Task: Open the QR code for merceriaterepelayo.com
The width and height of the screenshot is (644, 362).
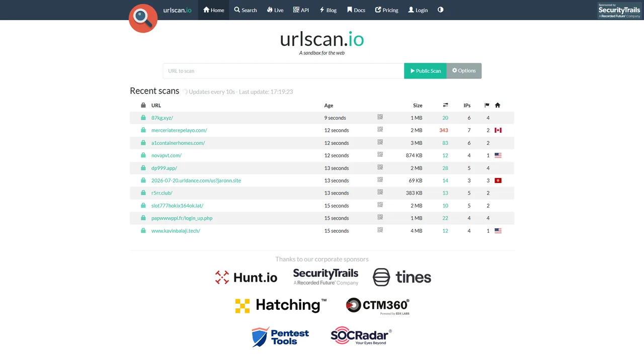Action: [x=380, y=130]
